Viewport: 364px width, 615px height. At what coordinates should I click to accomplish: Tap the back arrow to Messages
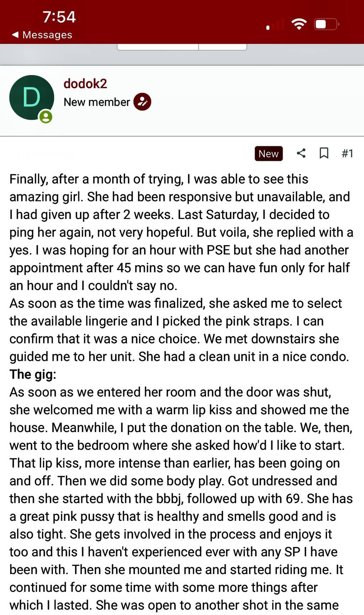click(15, 35)
